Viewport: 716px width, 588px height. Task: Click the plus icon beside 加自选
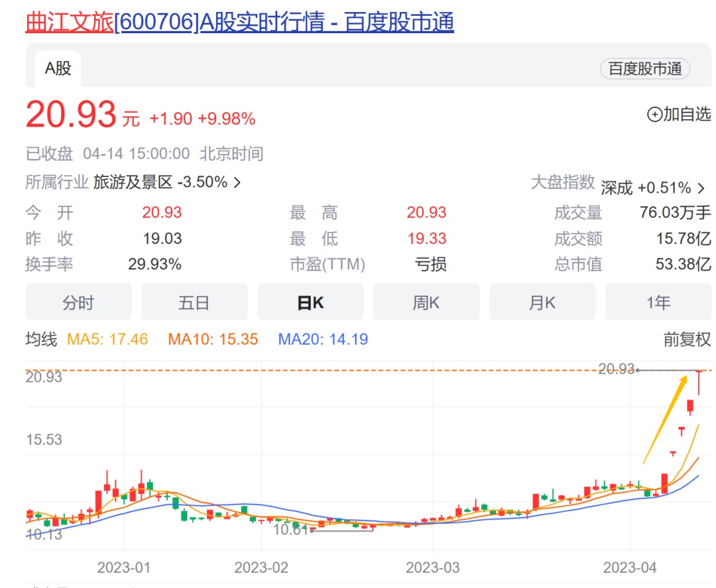coord(654,114)
